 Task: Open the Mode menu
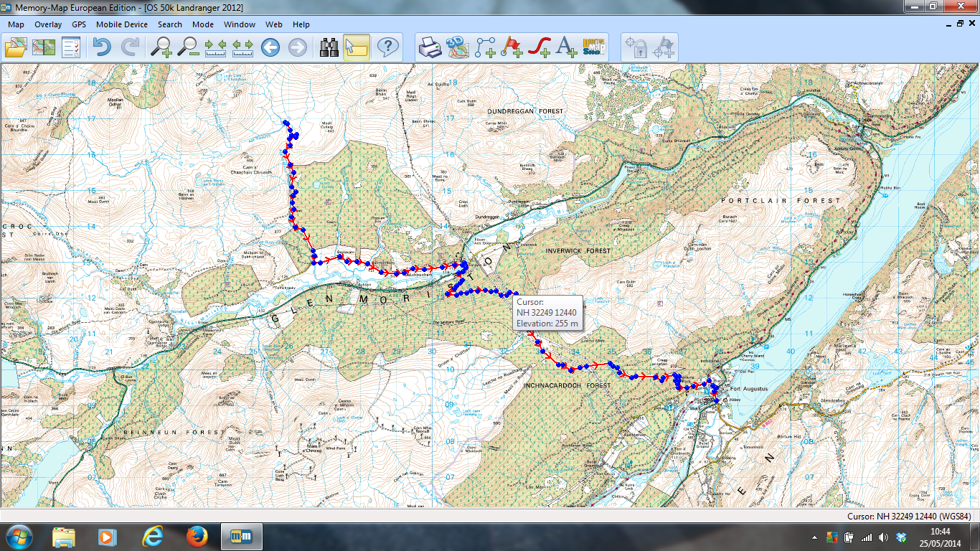point(203,24)
